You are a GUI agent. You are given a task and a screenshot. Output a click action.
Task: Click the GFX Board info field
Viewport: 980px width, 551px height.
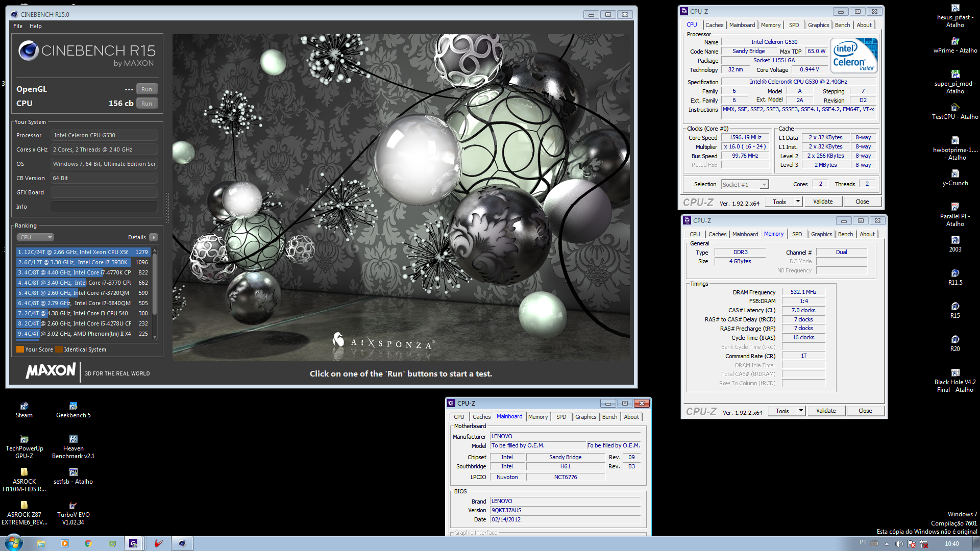click(104, 192)
